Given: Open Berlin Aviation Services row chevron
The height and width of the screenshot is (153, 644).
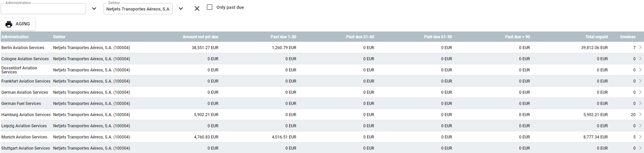Looking at the screenshot, I should pyautogui.click(x=640, y=47).
